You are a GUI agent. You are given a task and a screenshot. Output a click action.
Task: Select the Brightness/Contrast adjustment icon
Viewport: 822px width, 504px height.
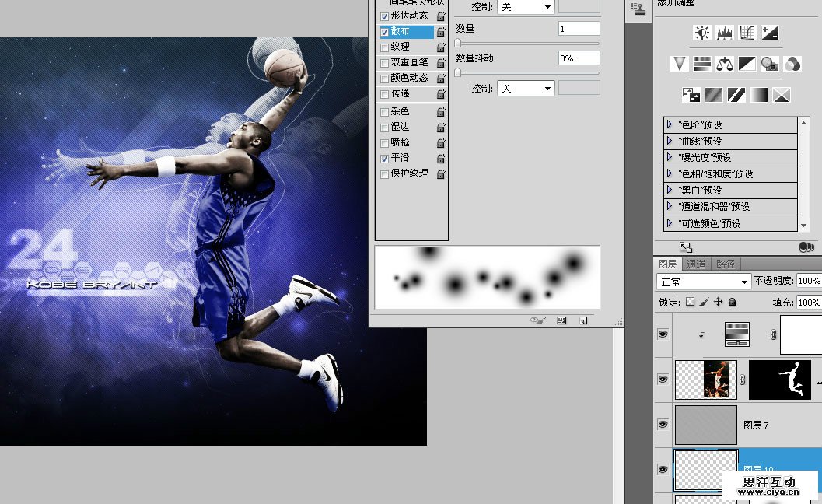(x=702, y=32)
